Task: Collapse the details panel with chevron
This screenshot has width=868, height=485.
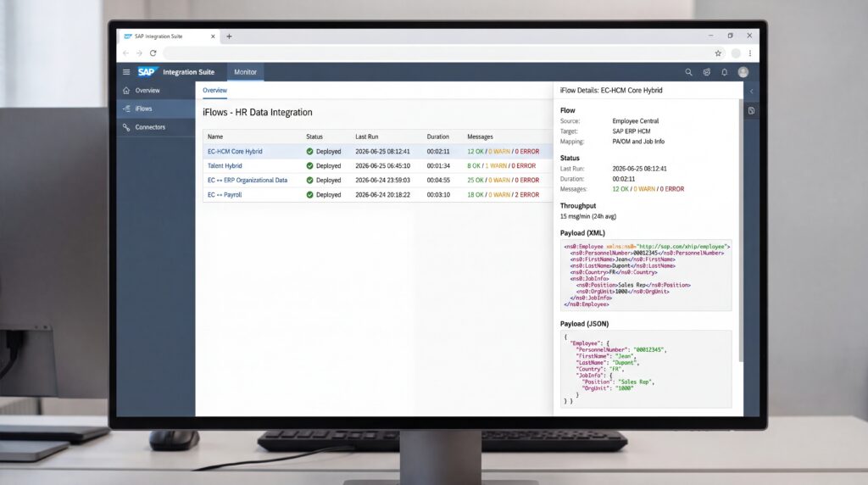Action: click(x=751, y=92)
